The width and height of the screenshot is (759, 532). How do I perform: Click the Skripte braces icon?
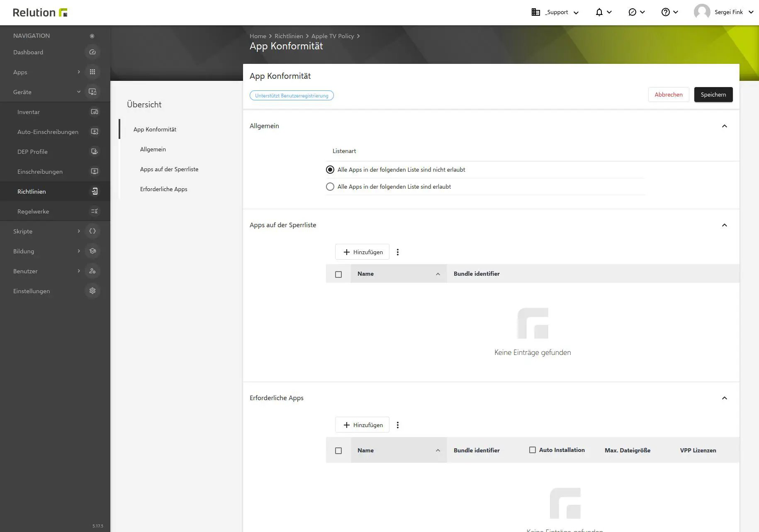click(92, 231)
